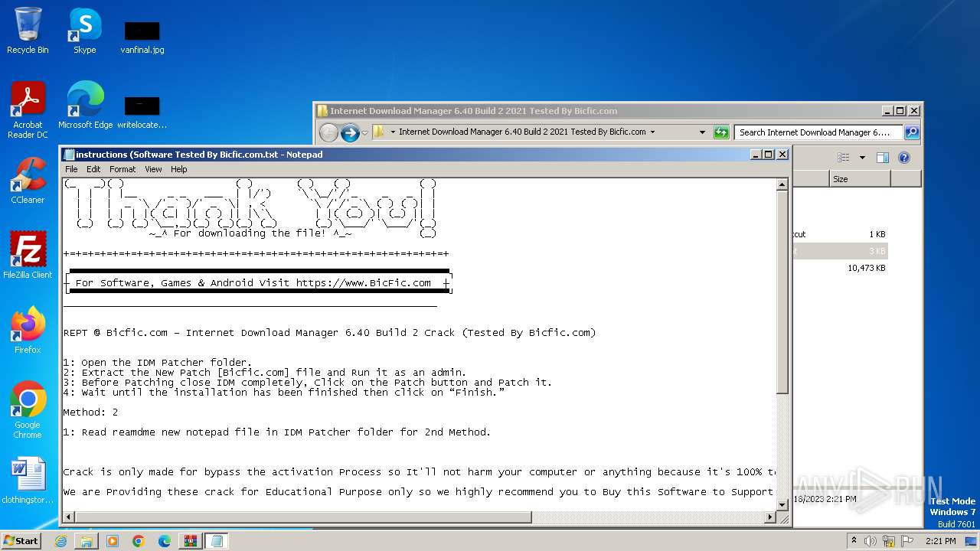This screenshot has height=551, width=980.
Task: Open the Notepad Help menu
Action: [x=178, y=169]
